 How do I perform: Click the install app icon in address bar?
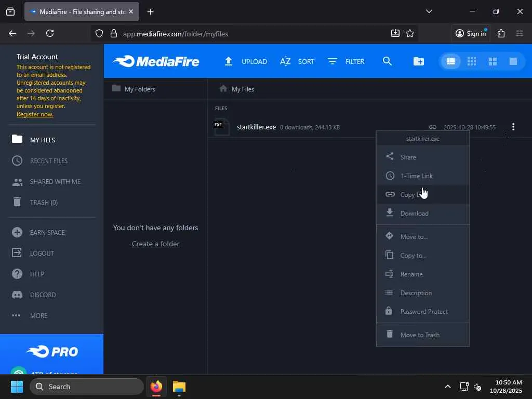[395, 33]
